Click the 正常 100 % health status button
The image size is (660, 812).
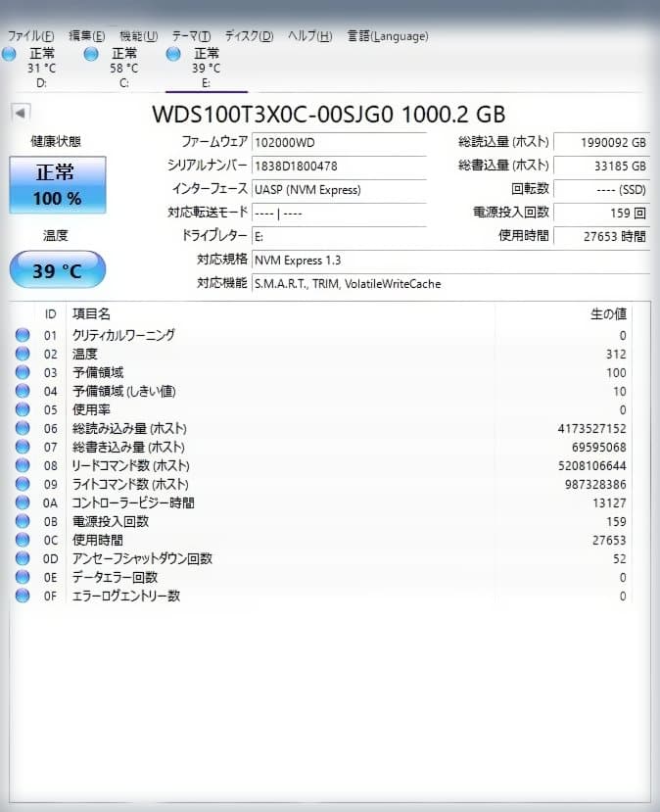click(58, 185)
